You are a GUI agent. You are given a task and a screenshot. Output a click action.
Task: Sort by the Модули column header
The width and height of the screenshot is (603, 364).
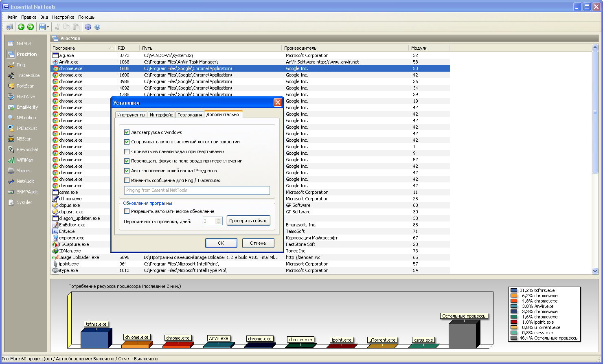(429, 48)
